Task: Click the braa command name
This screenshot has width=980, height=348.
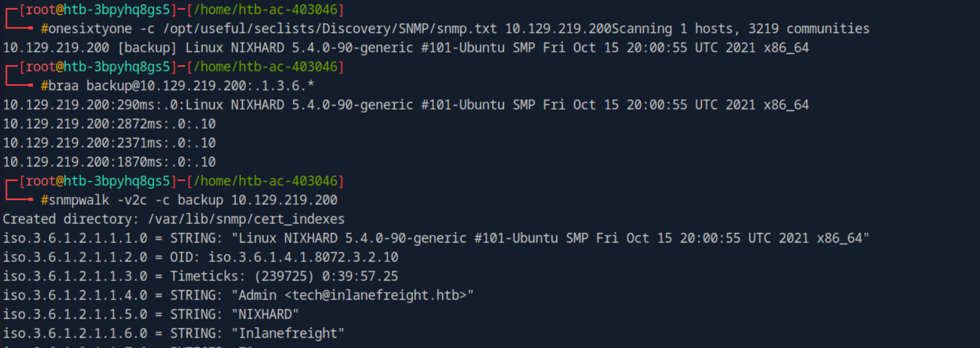Action: 63,86
